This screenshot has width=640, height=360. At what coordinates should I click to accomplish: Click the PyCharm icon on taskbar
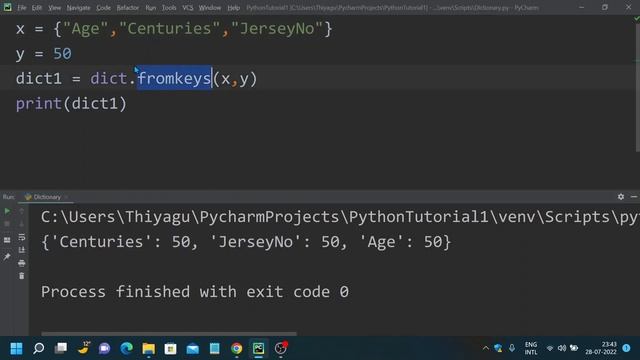pos(258,348)
